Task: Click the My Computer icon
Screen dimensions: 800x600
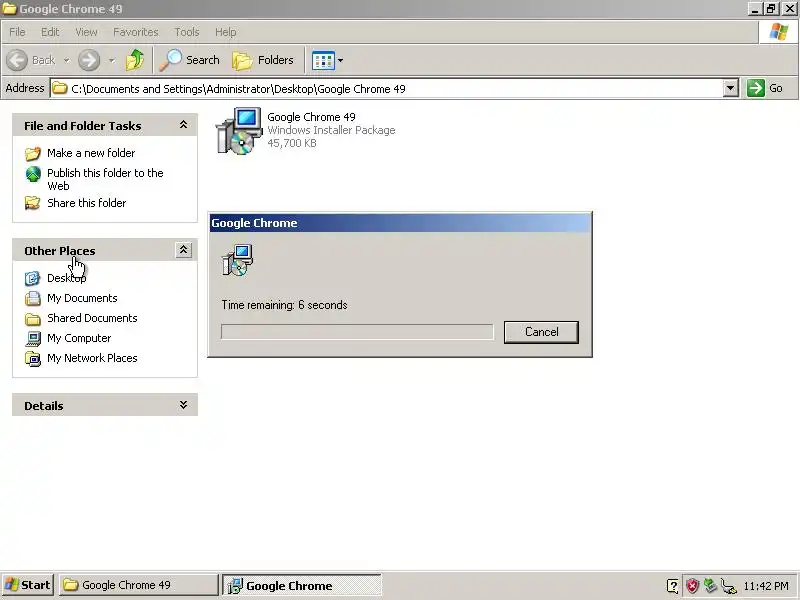Action: click(x=33, y=338)
